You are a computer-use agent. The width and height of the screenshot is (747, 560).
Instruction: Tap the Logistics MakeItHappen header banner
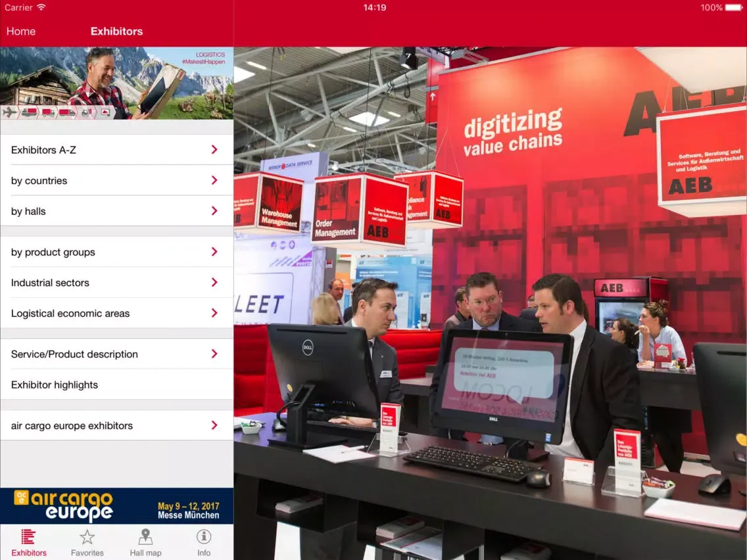tap(117, 83)
